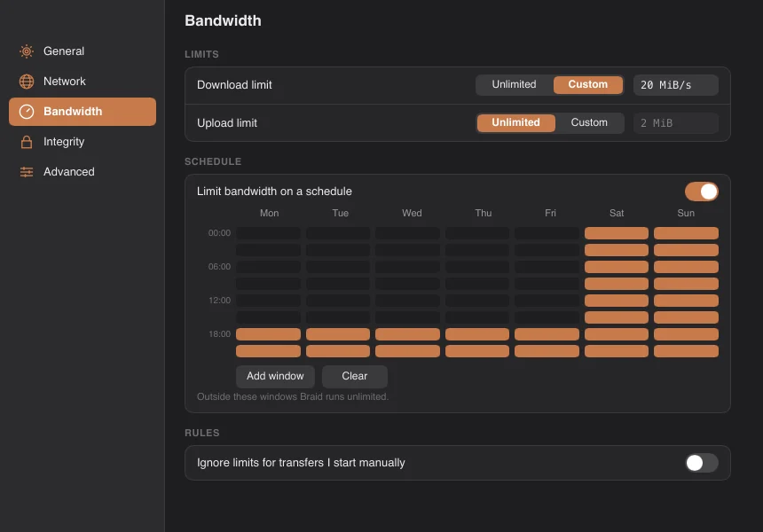Screen dimensions: 763x532
Task: Click the LIMITS section heading
Action: click(x=201, y=54)
